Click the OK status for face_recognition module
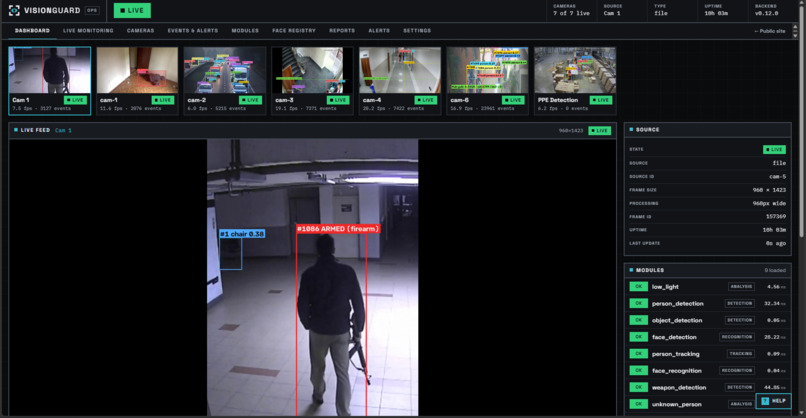 (x=638, y=371)
